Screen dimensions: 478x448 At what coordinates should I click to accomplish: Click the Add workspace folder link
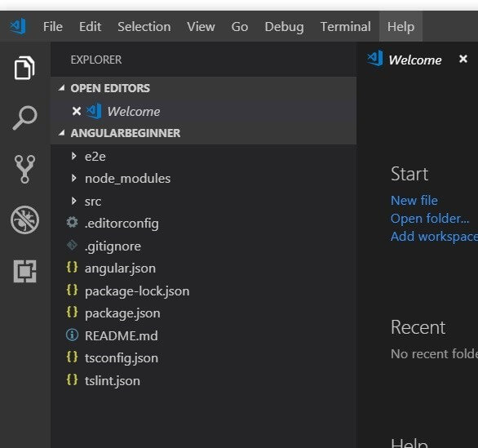[434, 237]
